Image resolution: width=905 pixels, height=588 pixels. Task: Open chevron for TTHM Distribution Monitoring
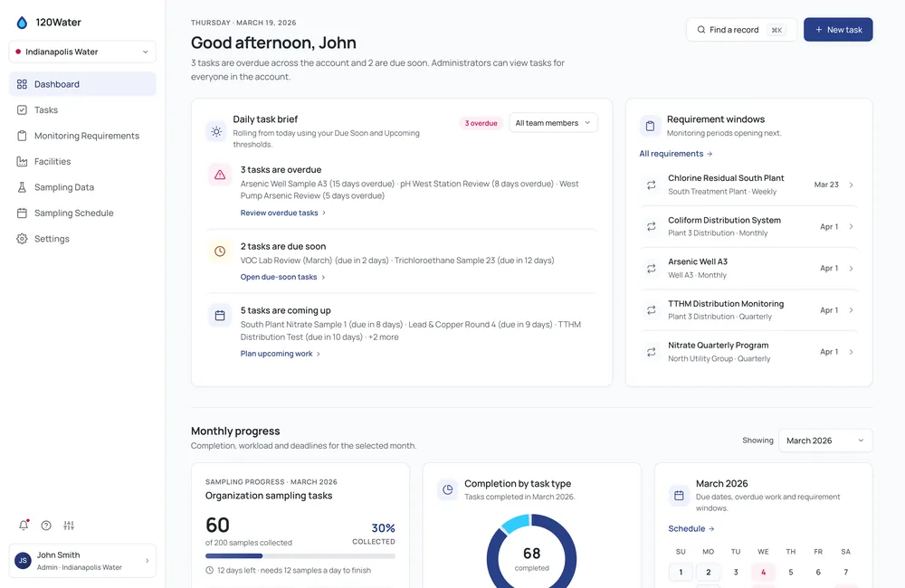(851, 310)
